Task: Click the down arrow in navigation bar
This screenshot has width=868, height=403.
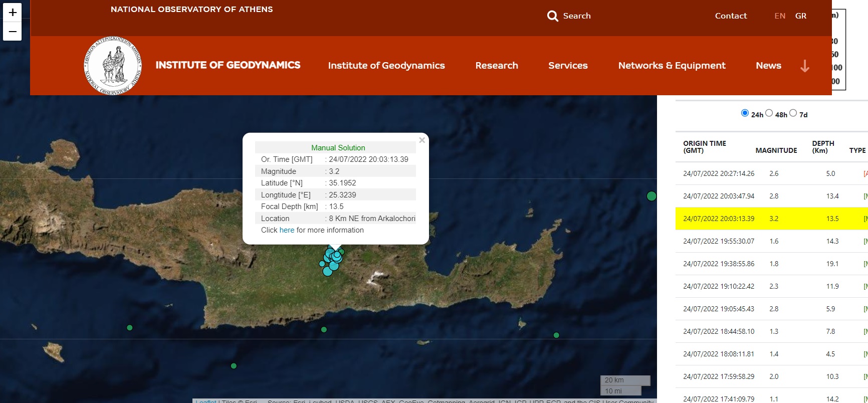Action: click(804, 66)
